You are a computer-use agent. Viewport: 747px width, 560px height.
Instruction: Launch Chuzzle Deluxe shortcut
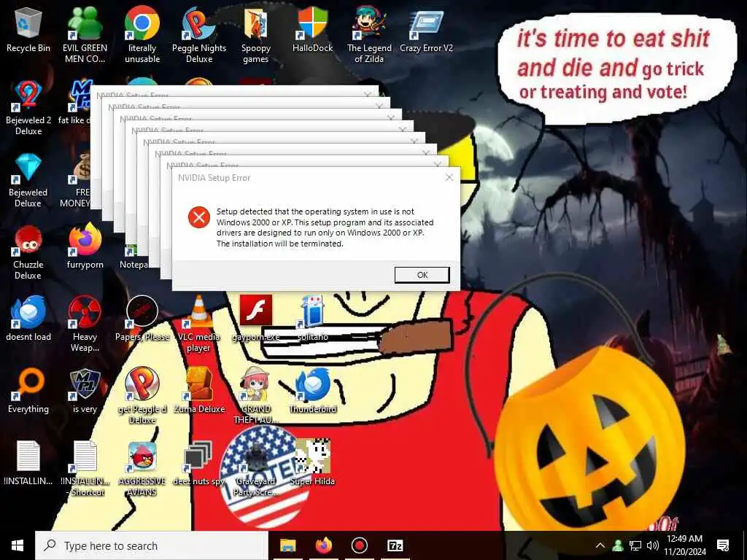pyautogui.click(x=28, y=252)
